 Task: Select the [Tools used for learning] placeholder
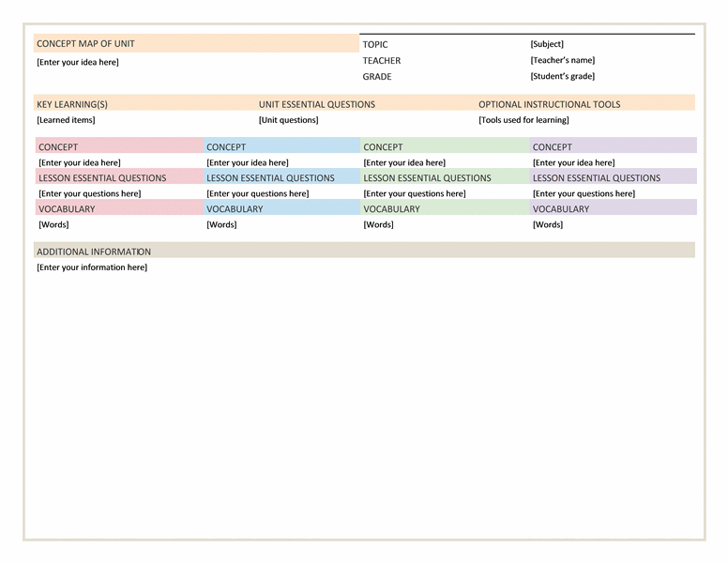[523, 120]
